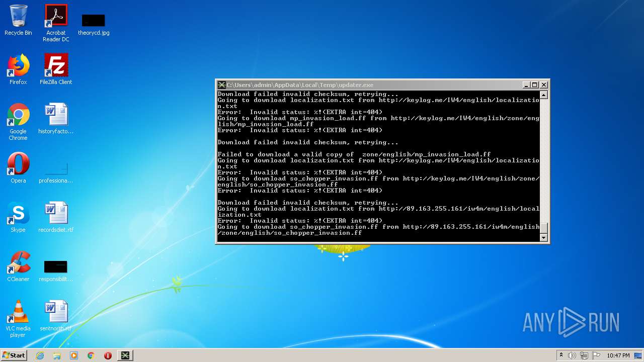Open the Opera desktop shortcut

point(18,168)
